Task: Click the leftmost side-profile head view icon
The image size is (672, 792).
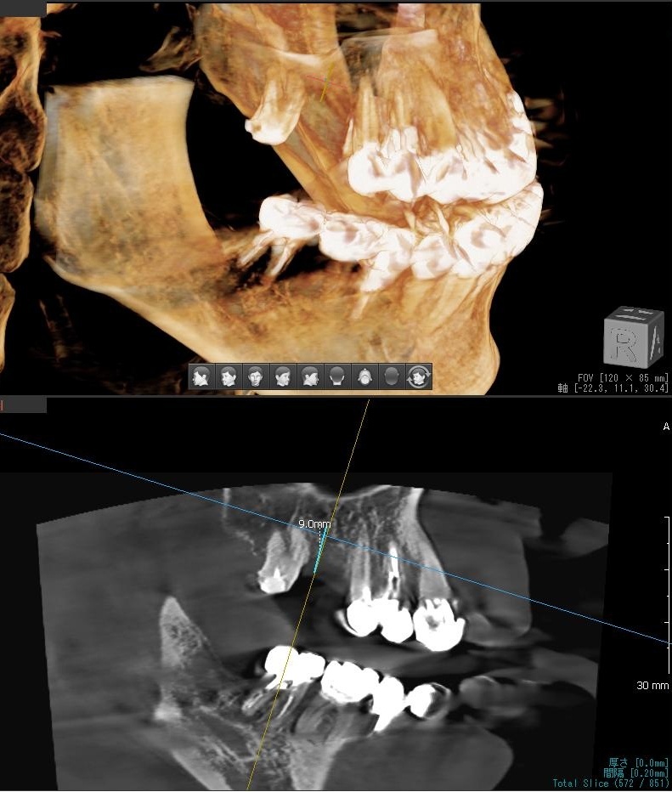Action: pyautogui.click(x=201, y=376)
